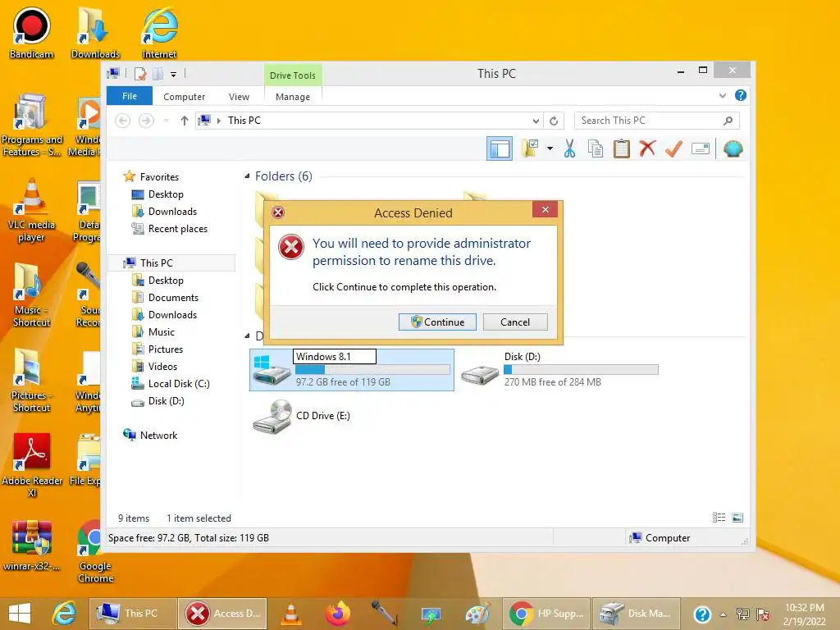The width and height of the screenshot is (840, 630).
Task: Open the File menu tab
Action: coord(129,96)
